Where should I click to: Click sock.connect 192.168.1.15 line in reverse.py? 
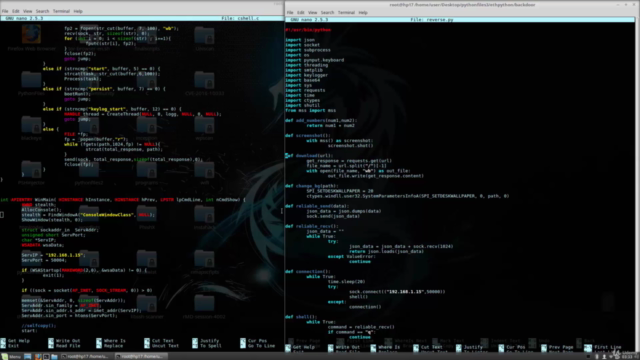click(397, 292)
